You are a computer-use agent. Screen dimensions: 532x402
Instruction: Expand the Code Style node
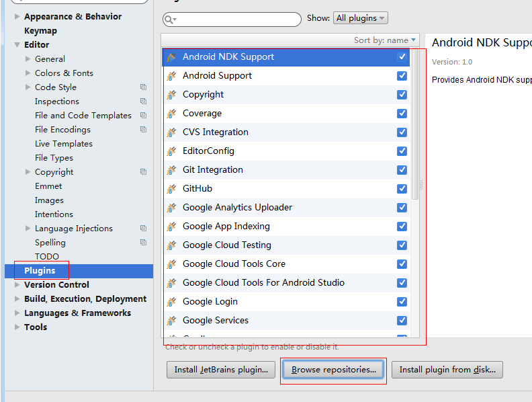pyautogui.click(x=28, y=87)
